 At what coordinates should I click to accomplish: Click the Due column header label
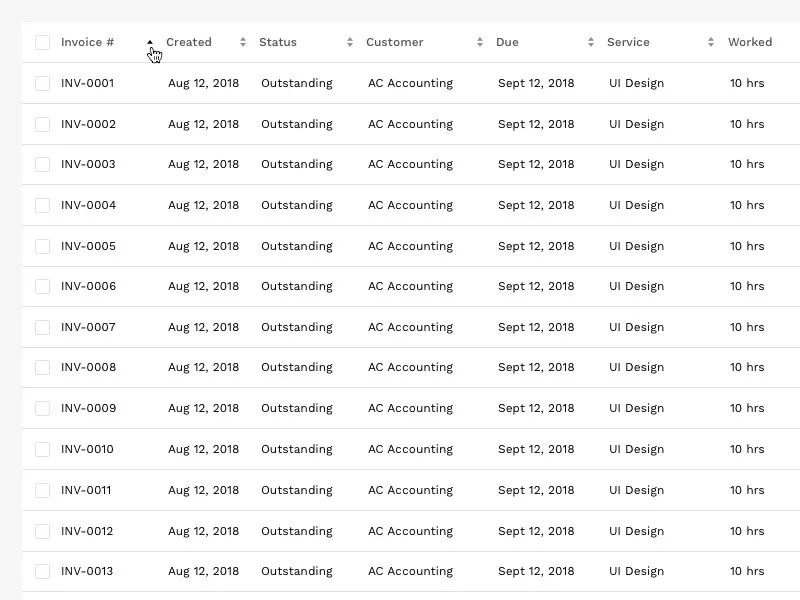[x=507, y=42]
